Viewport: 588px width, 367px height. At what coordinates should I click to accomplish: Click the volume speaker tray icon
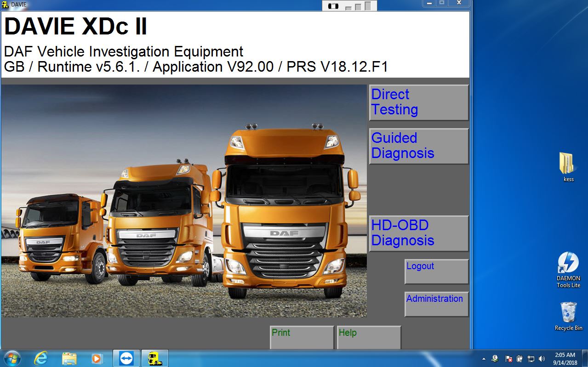[542, 359]
